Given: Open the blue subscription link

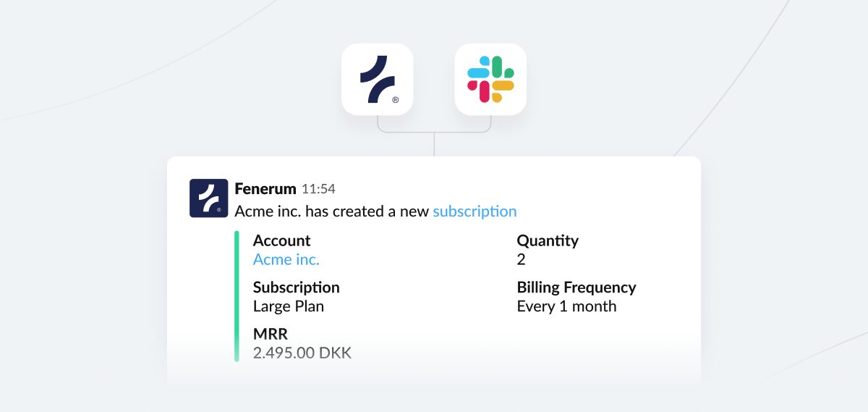Looking at the screenshot, I should [475, 211].
